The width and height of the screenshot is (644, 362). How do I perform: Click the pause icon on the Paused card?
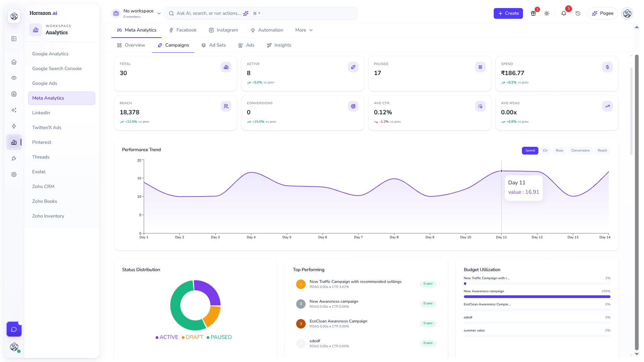coord(480,67)
